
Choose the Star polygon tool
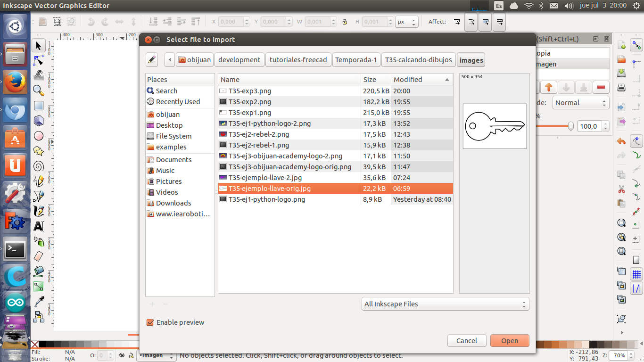pos(39,151)
